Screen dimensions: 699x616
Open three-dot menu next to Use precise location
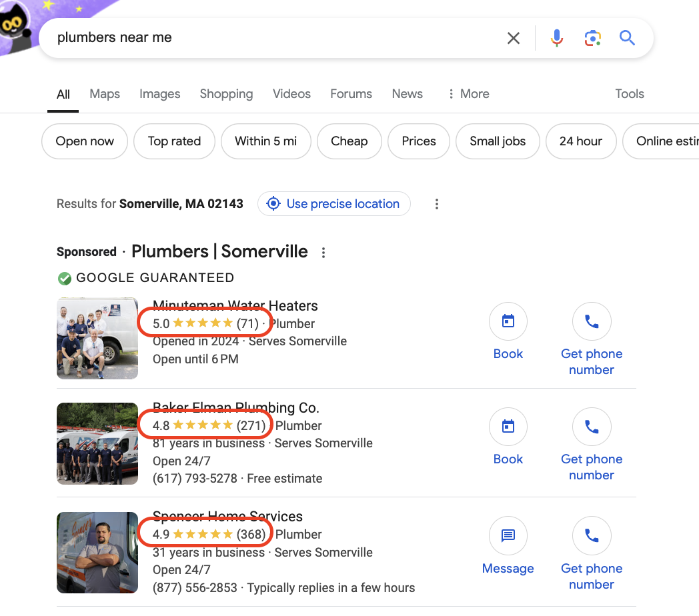(436, 204)
